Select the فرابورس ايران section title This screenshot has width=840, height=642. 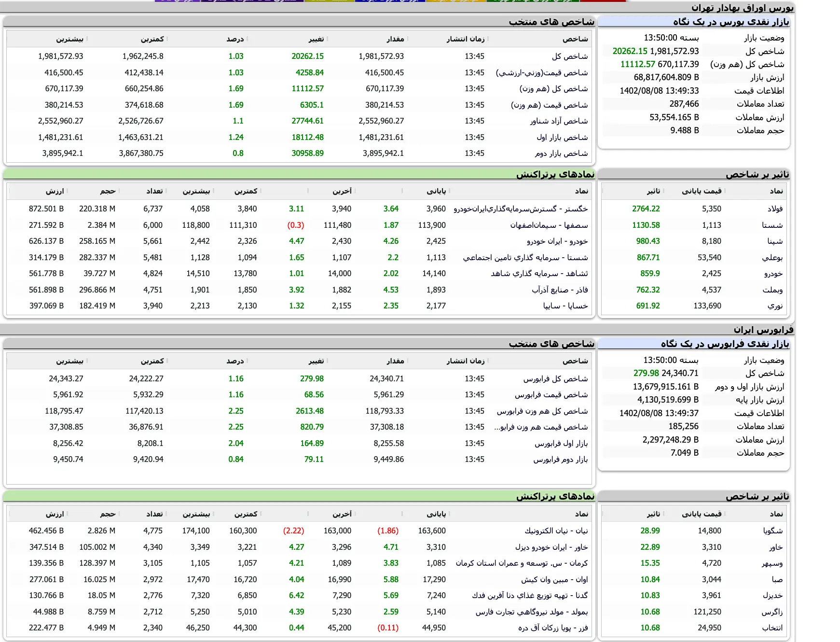[x=764, y=330]
